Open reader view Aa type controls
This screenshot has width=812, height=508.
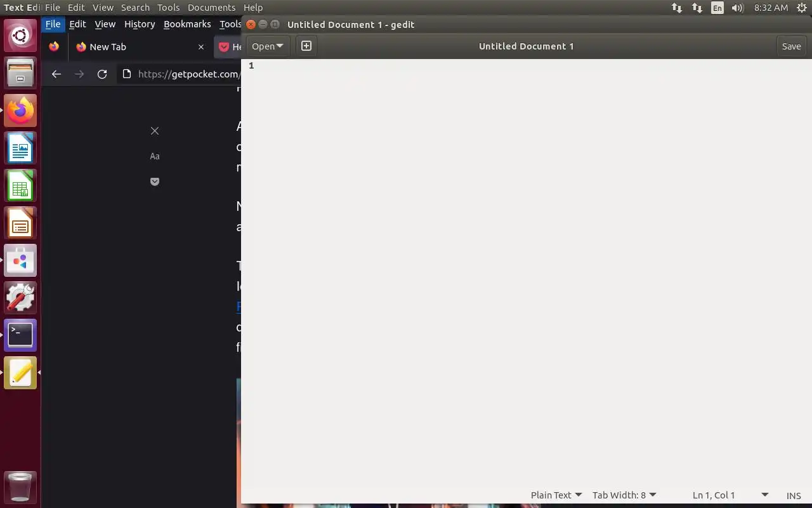click(x=155, y=156)
